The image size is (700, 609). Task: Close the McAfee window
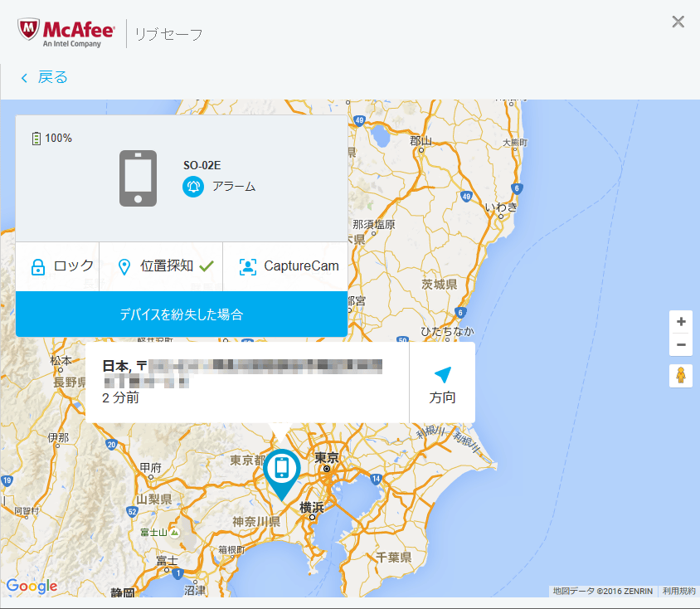tap(678, 22)
